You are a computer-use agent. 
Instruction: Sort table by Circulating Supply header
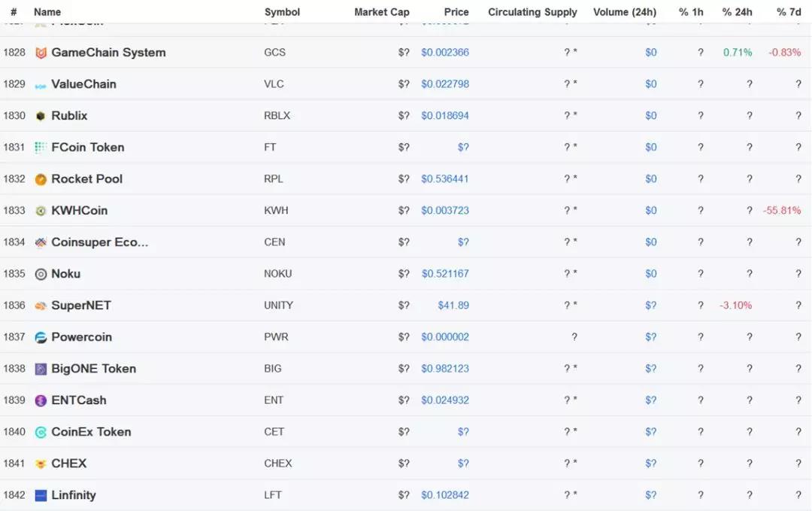click(532, 12)
